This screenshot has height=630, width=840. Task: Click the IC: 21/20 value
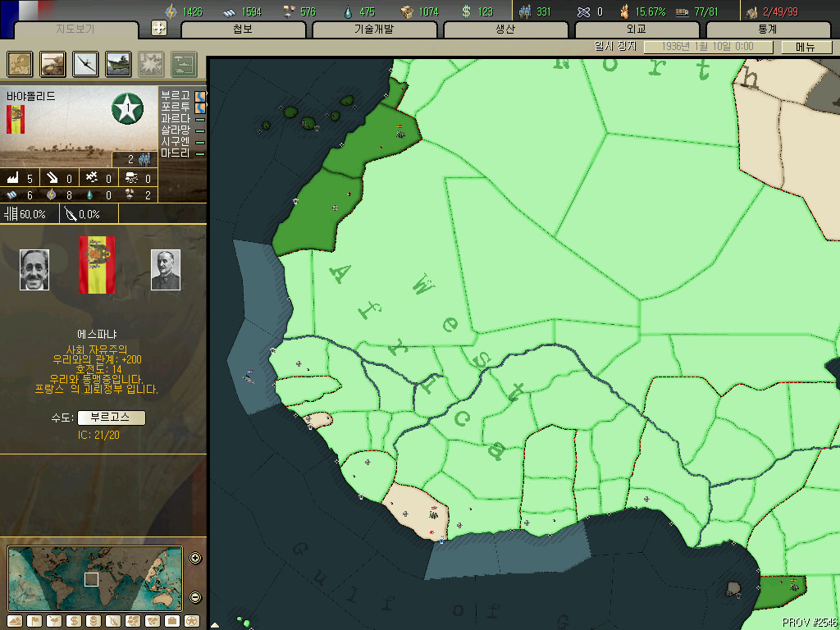point(98,435)
